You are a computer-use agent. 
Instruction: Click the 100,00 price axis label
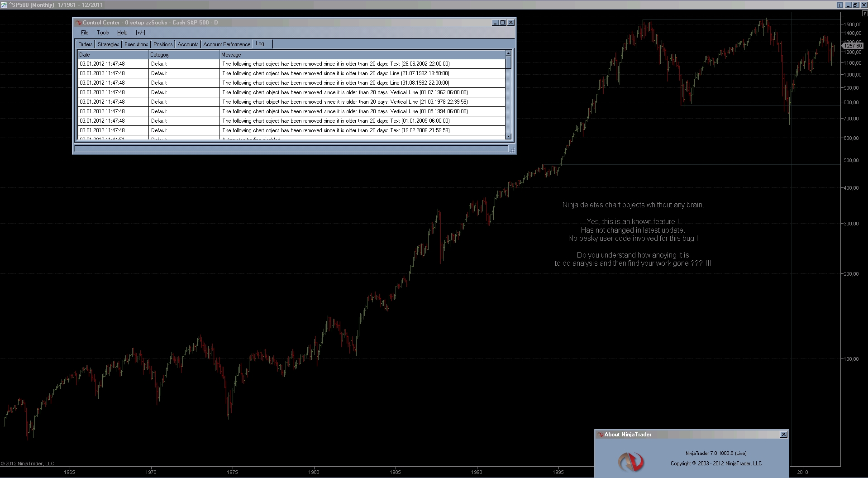(851, 359)
